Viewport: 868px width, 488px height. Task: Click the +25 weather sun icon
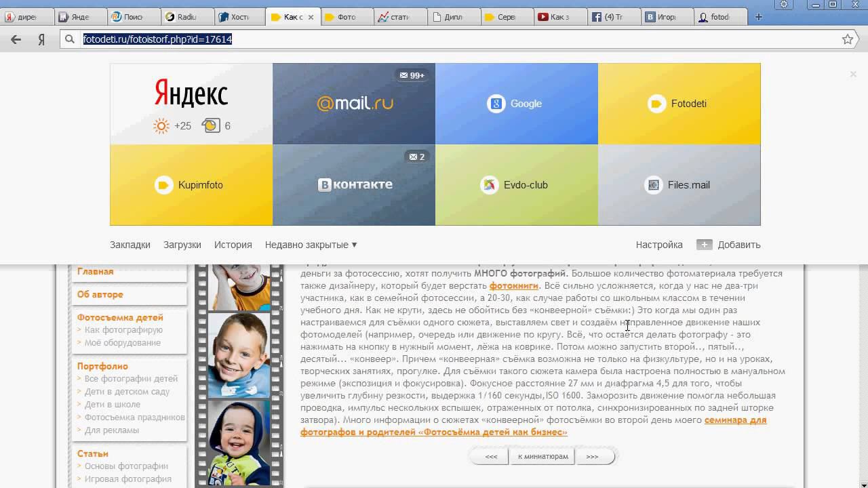(161, 125)
